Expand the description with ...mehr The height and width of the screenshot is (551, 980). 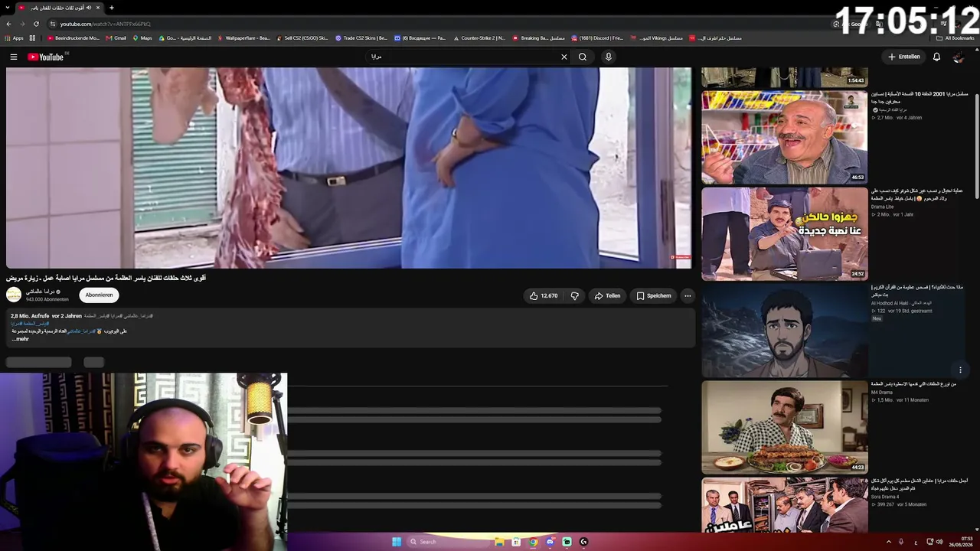point(20,338)
